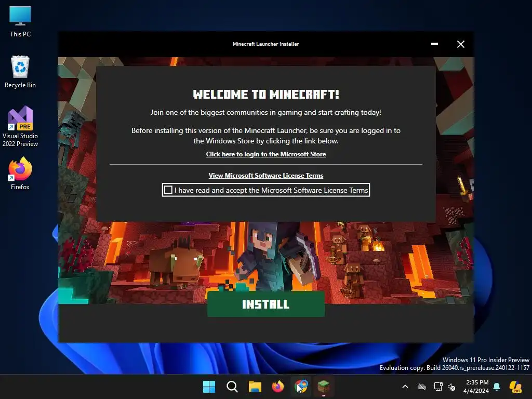Viewport: 532px width, 399px height.
Task: Show hidden system tray icons
Action: click(x=405, y=387)
